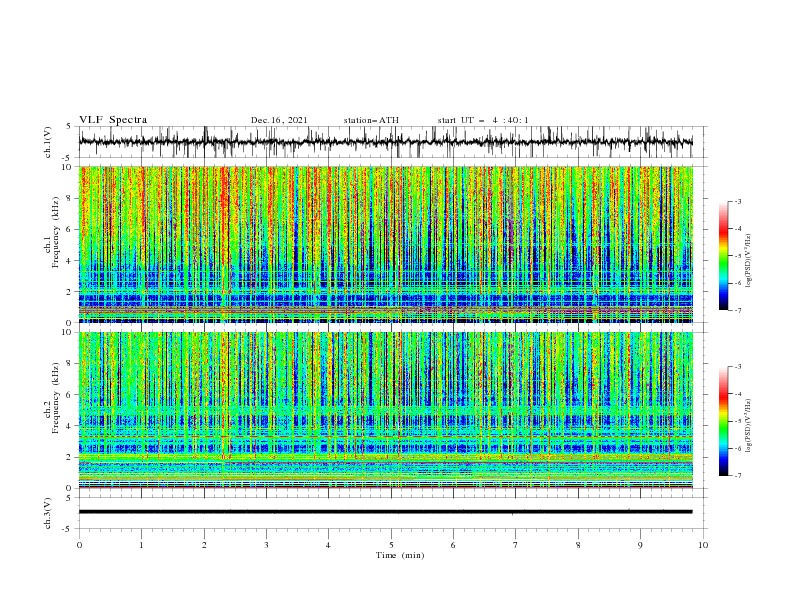The height and width of the screenshot is (612, 792).
Task: Click the "-3" tick on the upper color bar
Action: point(737,201)
